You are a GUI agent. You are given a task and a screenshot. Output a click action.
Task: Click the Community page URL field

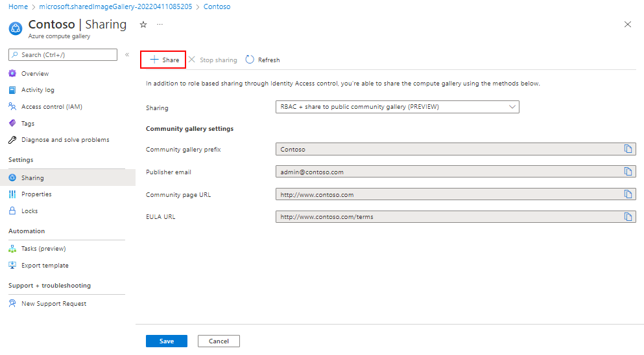(x=455, y=194)
